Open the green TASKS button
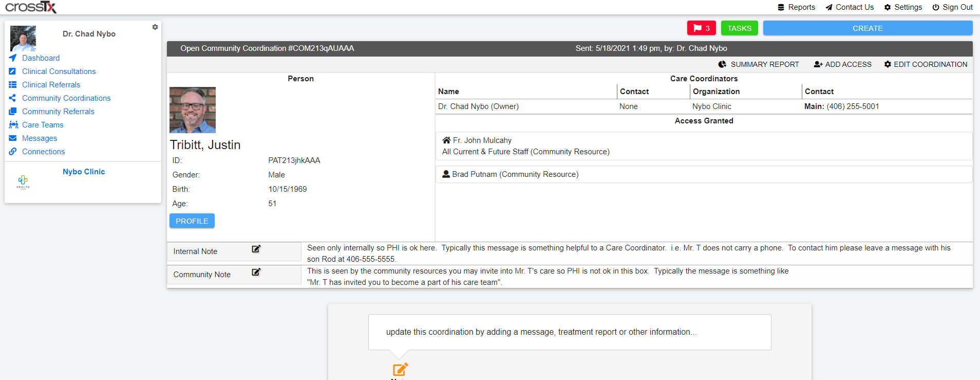980x380 pixels. [x=739, y=28]
